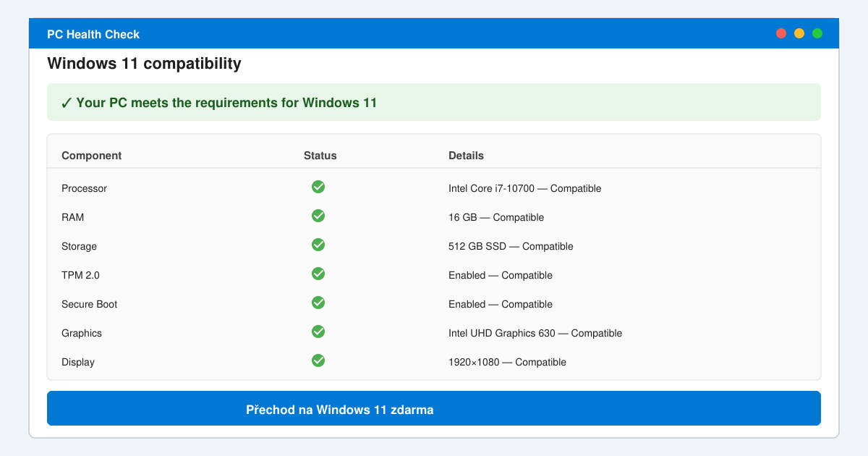Click 'Enabled — Compatible' in TPM 2.0 row
This screenshot has width=868, height=456.
coord(501,275)
